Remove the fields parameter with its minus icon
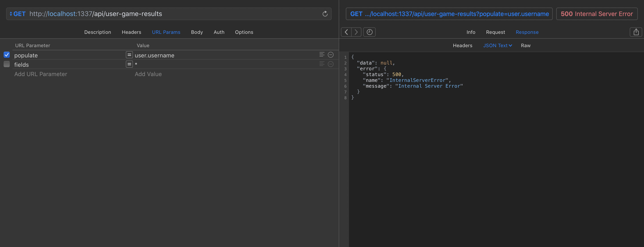 point(330,64)
